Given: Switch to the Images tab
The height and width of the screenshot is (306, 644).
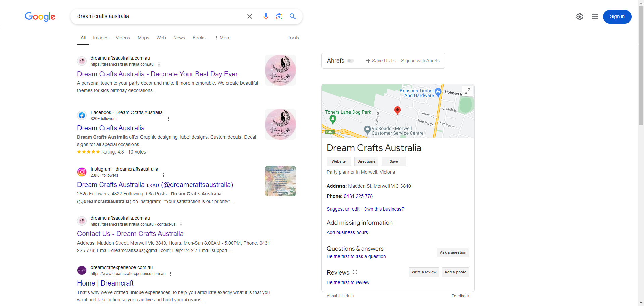Looking at the screenshot, I should pyautogui.click(x=101, y=38).
